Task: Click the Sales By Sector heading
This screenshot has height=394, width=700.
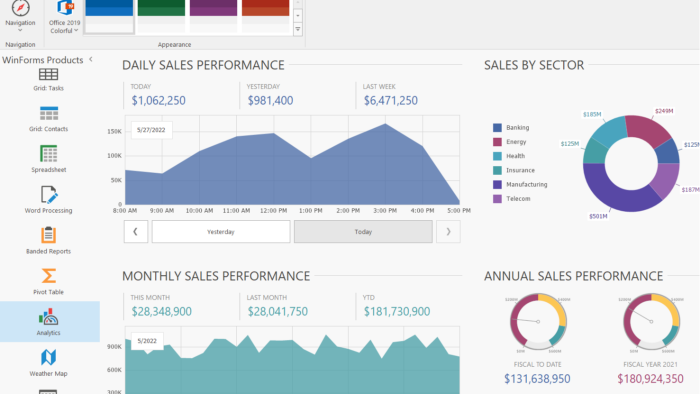Action: tap(534, 65)
